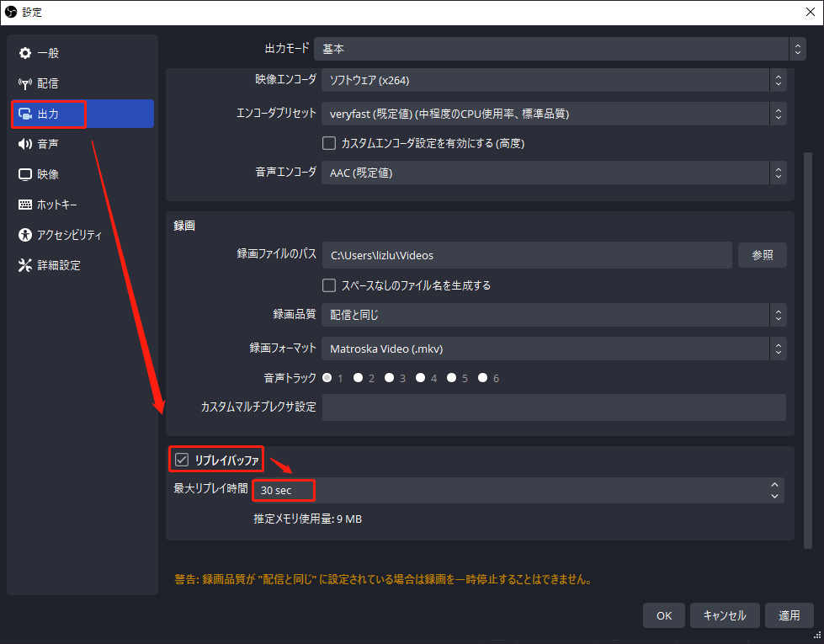Click the OK button
Screen dimensions: 824x644
[664, 615]
